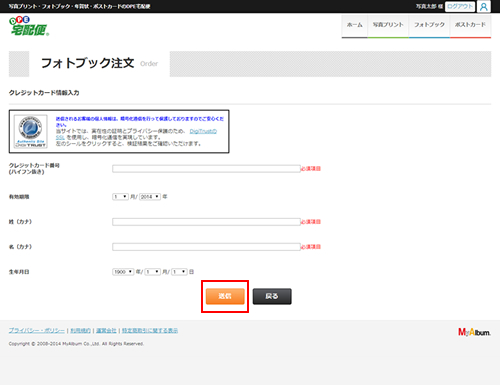Screen dimensions: 500x385
Task: Click the MyAlbum logo in footer
Action: pyautogui.click(x=474, y=332)
